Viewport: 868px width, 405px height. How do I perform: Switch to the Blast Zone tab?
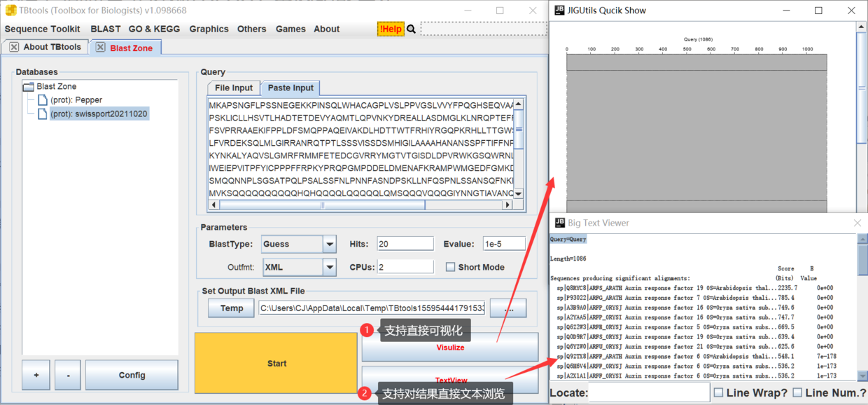point(126,48)
